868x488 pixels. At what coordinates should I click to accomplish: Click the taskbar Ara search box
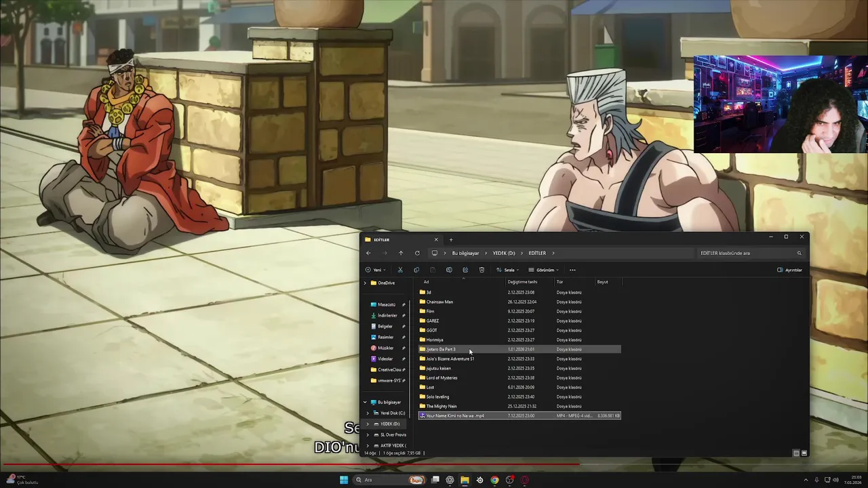[389, 480]
